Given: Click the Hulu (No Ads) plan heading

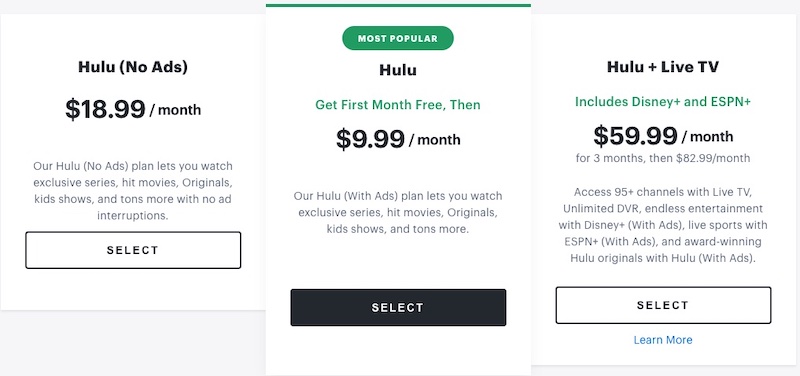Looking at the screenshot, I should coord(133,67).
